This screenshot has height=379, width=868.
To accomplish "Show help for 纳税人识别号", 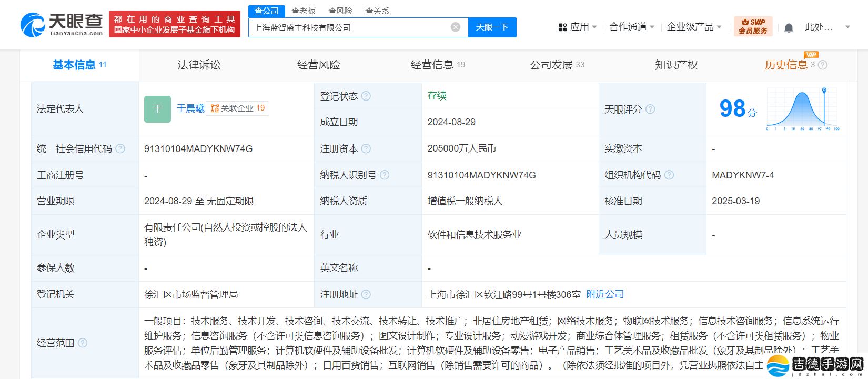I will point(385,175).
